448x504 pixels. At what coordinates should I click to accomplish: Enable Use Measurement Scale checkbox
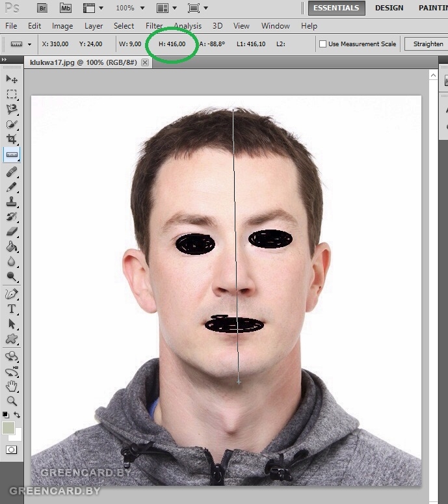point(323,44)
